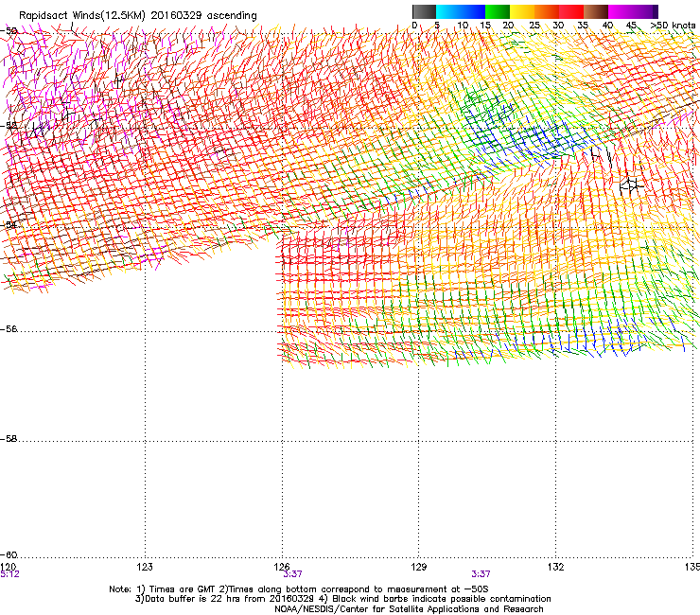Click the '25' knots legend label
The height and width of the screenshot is (615, 700).
tap(534, 26)
